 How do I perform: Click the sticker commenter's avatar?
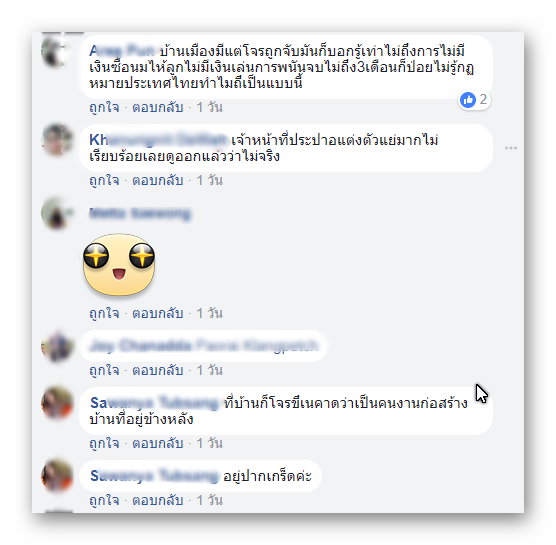57,213
